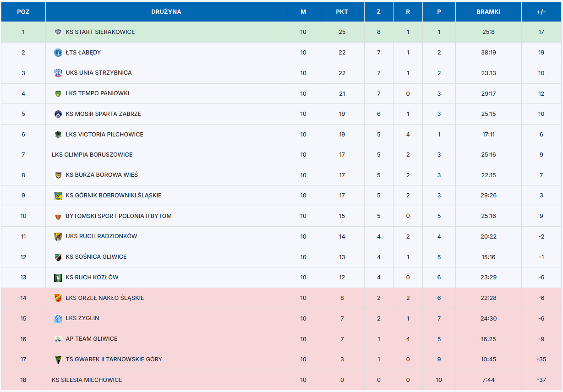Click the LKS Victoria Pilchowice team name
The width and height of the screenshot is (563, 392).
point(104,135)
